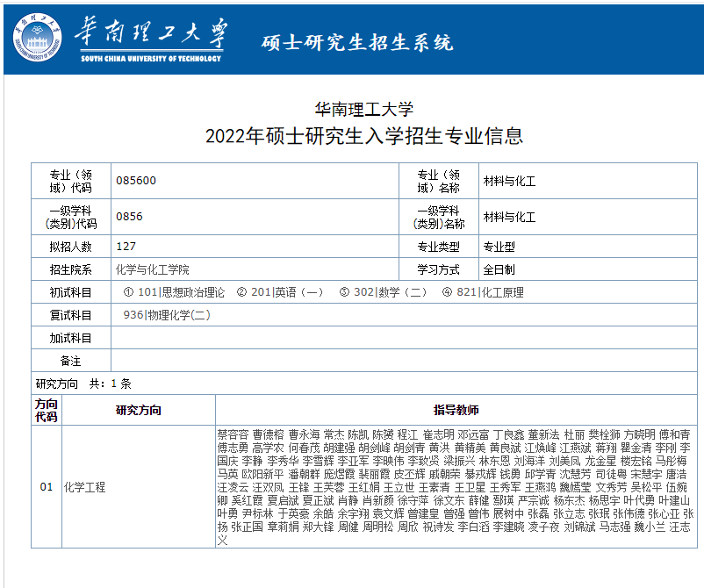Select the major code value 085600
Screen dimensions: 704x588
pos(136,181)
